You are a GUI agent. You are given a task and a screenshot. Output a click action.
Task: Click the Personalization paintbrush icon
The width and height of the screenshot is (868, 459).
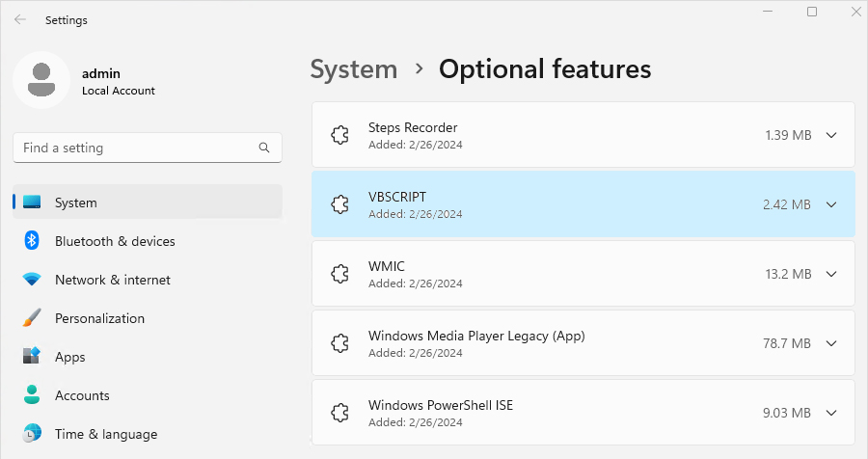click(32, 318)
